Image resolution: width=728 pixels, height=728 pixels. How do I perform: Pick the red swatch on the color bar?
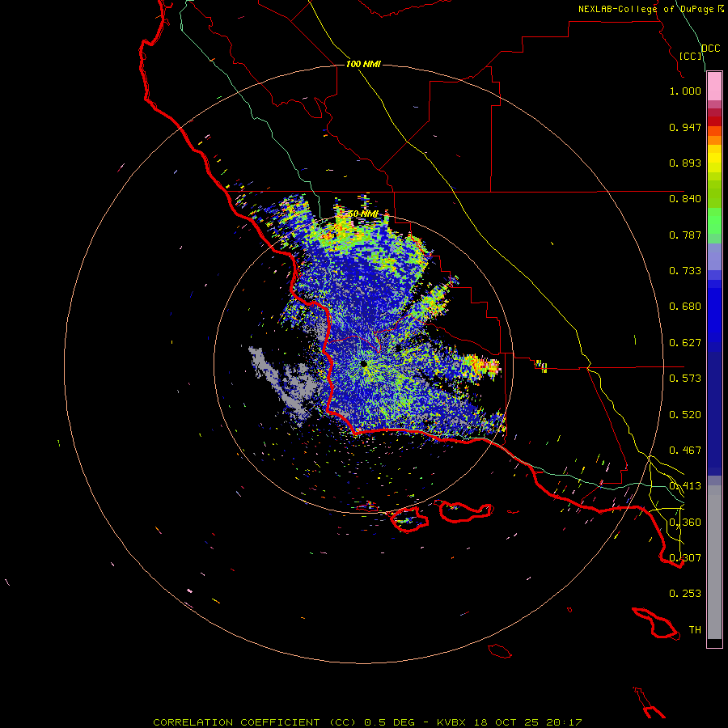(714, 121)
